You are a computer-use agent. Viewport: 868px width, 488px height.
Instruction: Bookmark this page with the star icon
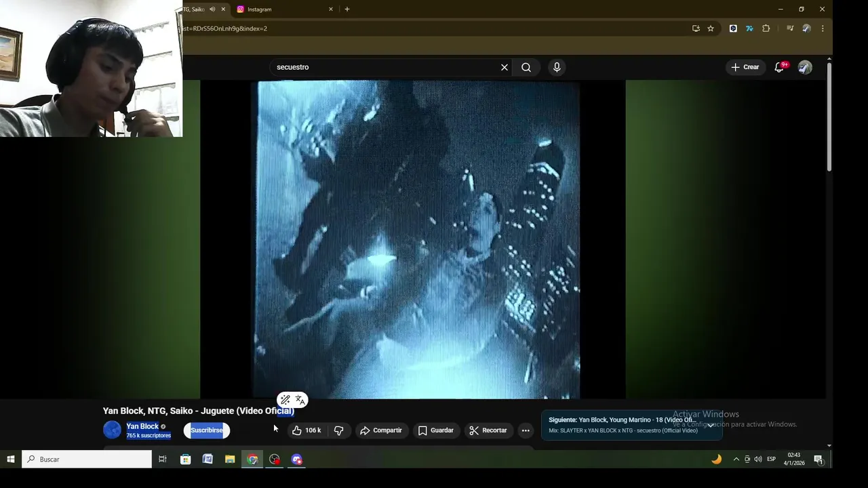pyautogui.click(x=711, y=28)
